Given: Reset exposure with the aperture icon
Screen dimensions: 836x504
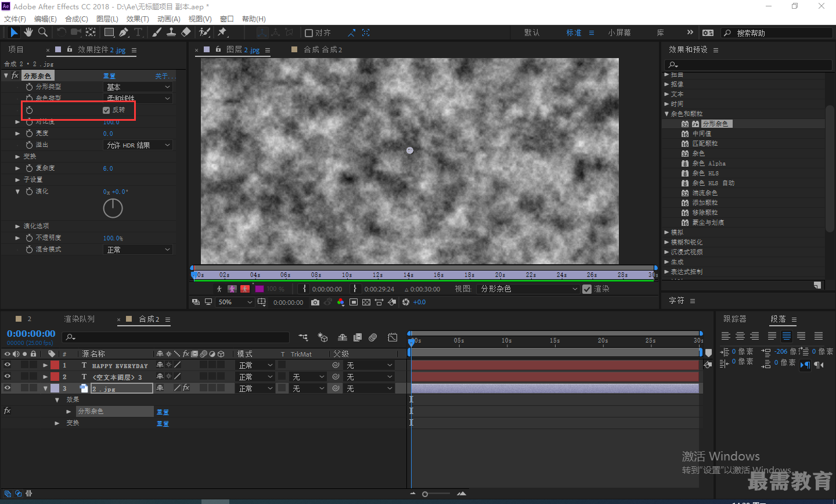Looking at the screenshot, I should (406, 302).
